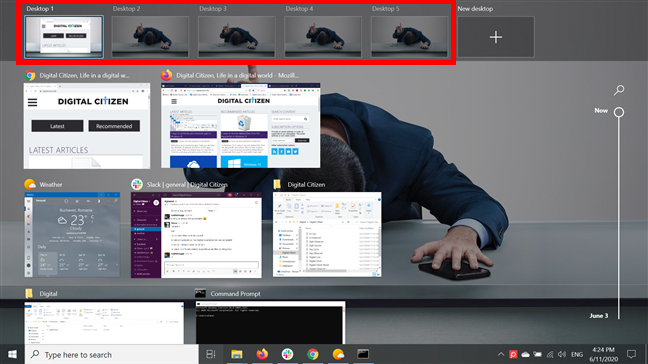Image resolution: width=648 pixels, height=364 pixels.
Task: Click Latest button in Chrome preview
Action: [57, 126]
